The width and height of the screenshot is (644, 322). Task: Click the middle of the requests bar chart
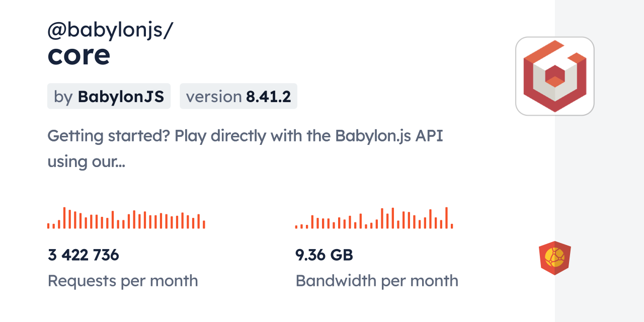[126, 219]
